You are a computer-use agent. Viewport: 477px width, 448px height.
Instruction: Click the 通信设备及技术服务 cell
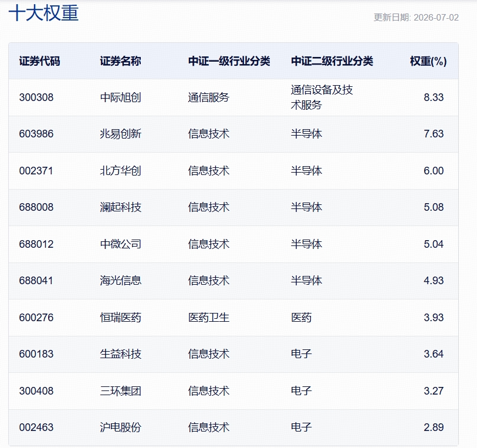pos(322,97)
